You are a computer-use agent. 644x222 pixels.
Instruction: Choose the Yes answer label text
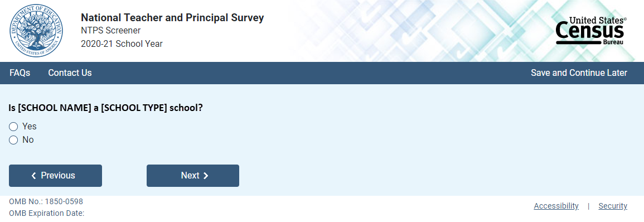click(30, 127)
